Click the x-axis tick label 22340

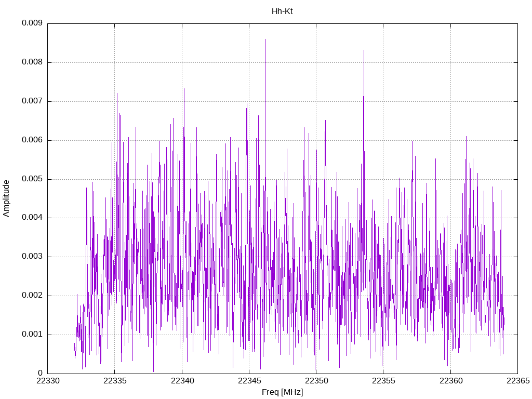coord(182,381)
